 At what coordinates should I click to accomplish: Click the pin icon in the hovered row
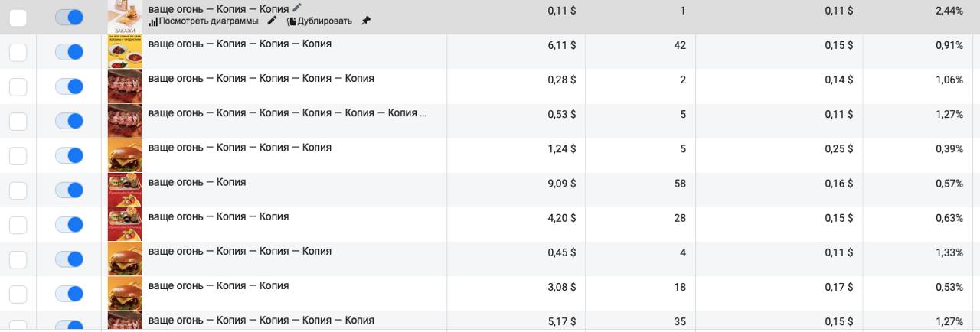coord(365,21)
